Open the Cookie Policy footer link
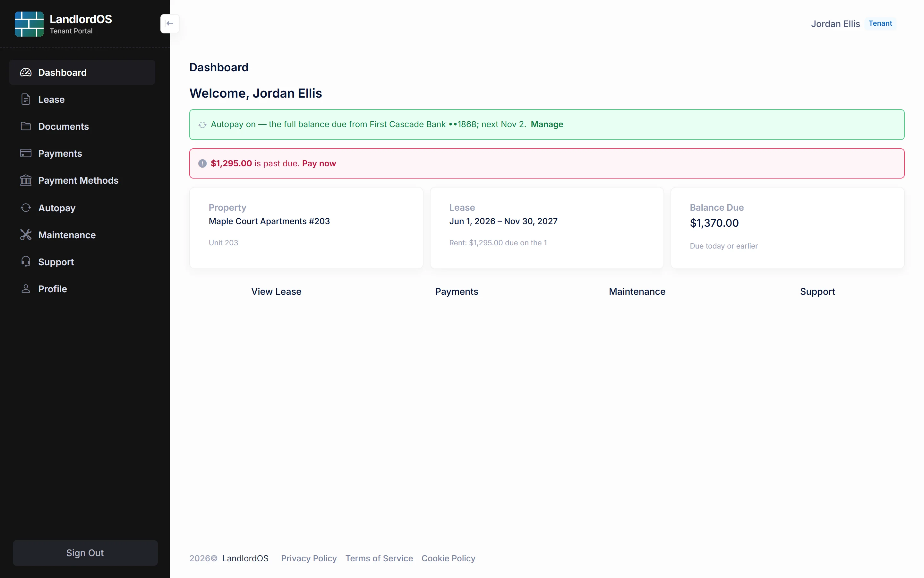This screenshot has height=578, width=924. 448,558
